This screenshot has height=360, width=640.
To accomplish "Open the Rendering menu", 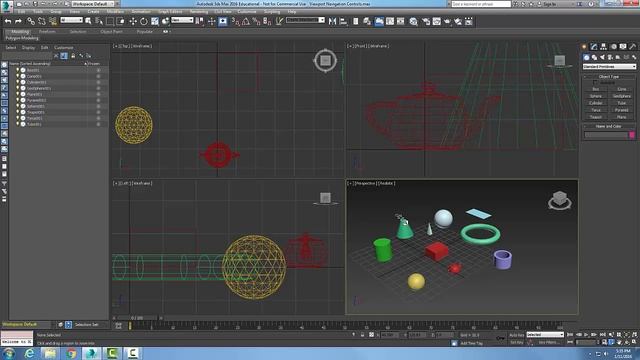I will pos(199,11).
